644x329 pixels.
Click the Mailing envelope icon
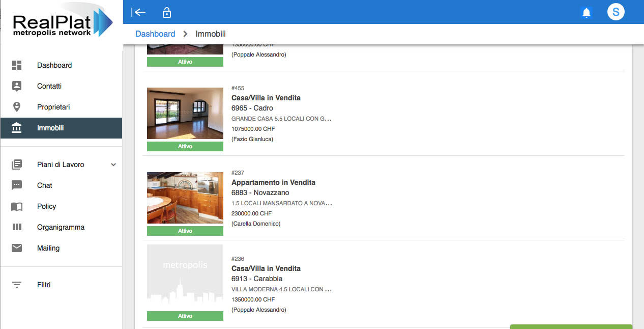point(17,248)
